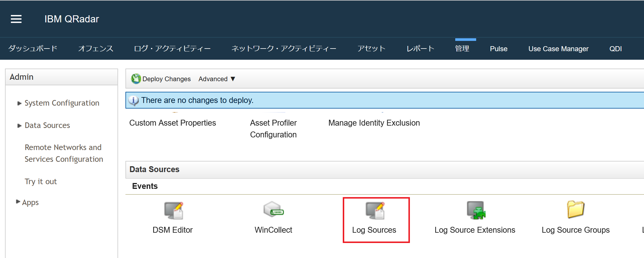Viewport: 644px width, 258px height.
Task: Select Data Sources in Admin sidebar
Action: (x=47, y=125)
